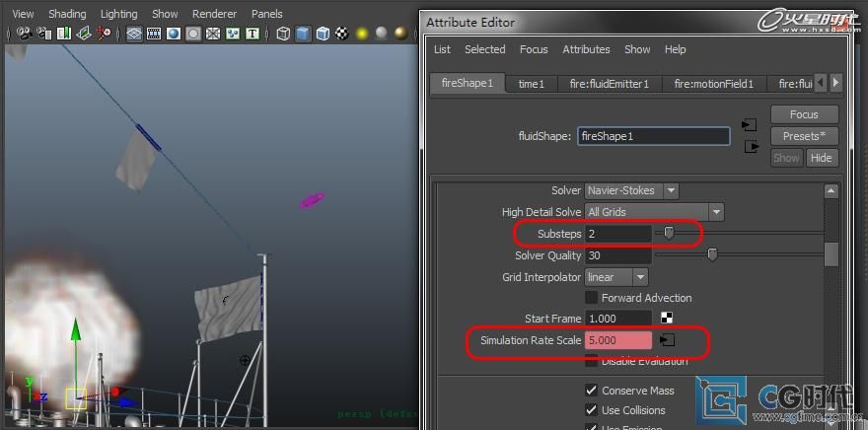Open the Grid Interpolator linear dropdown
The image size is (868, 430).
(616, 277)
